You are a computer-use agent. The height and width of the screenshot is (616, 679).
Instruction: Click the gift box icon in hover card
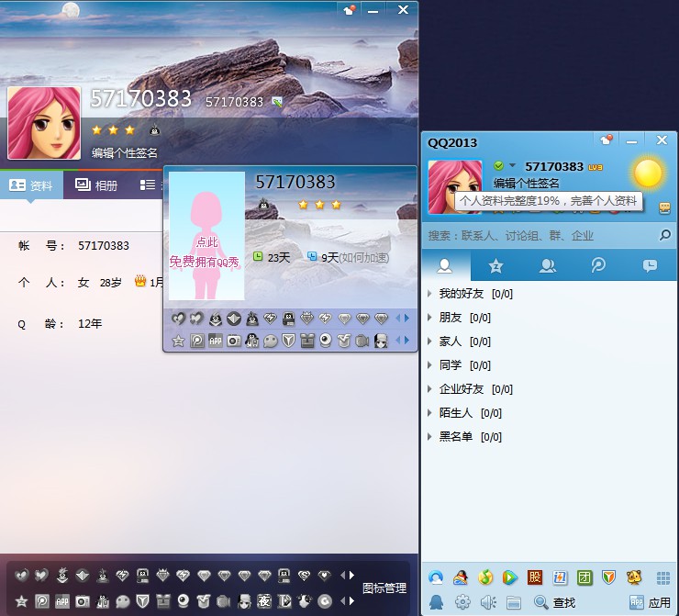[307, 341]
